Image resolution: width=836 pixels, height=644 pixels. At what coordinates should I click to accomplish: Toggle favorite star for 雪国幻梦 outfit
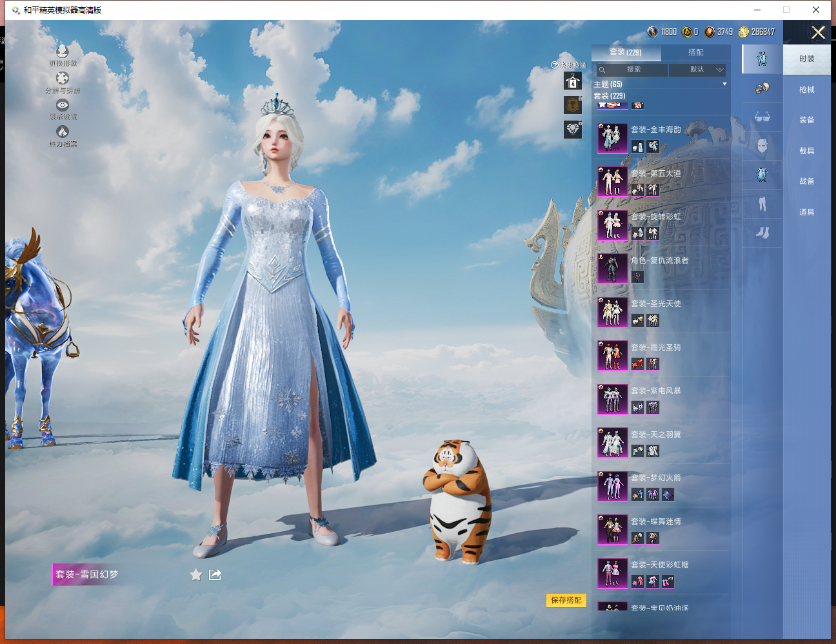[x=196, y=574]
